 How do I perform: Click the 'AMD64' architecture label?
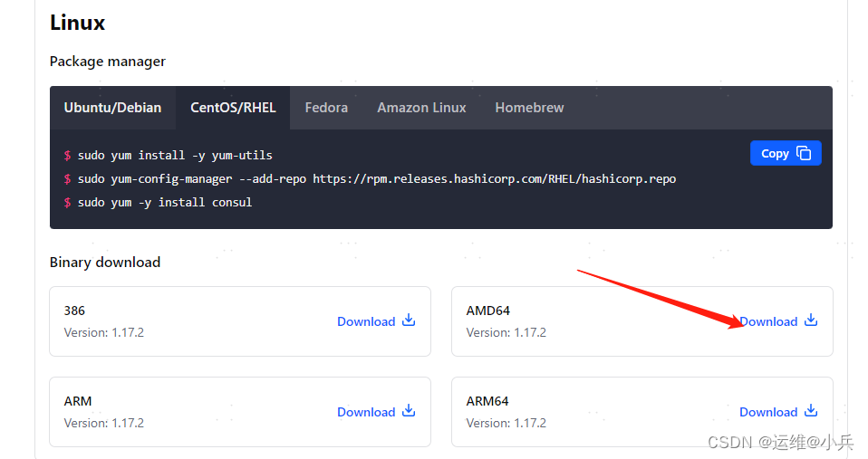487,311
